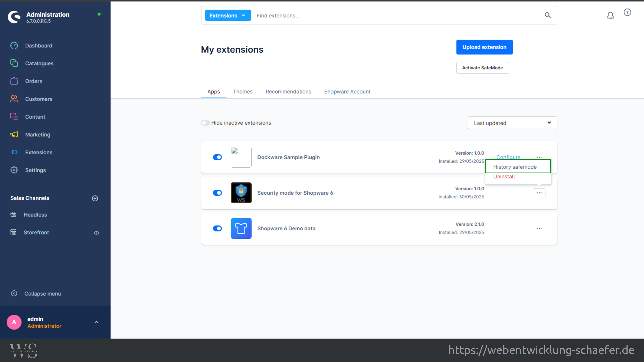Open the help question mark icon
Screen dimensions: 644x362
coord(627,12)
